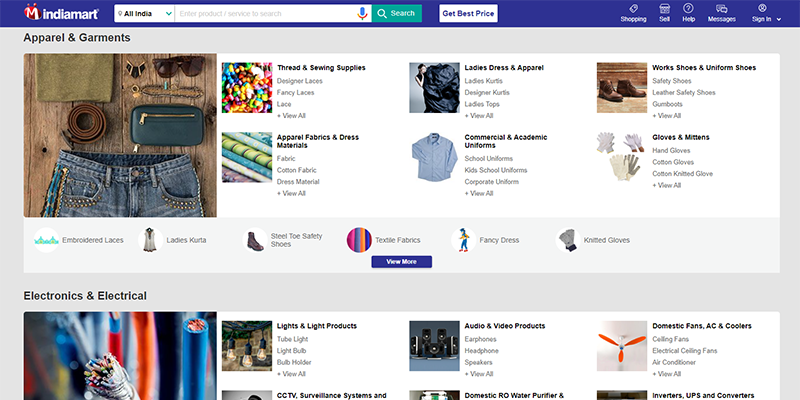View all under Commercial & Academic Uniforms
The width and height of the screenshot is (800, 400).
[x=479, y=194]
